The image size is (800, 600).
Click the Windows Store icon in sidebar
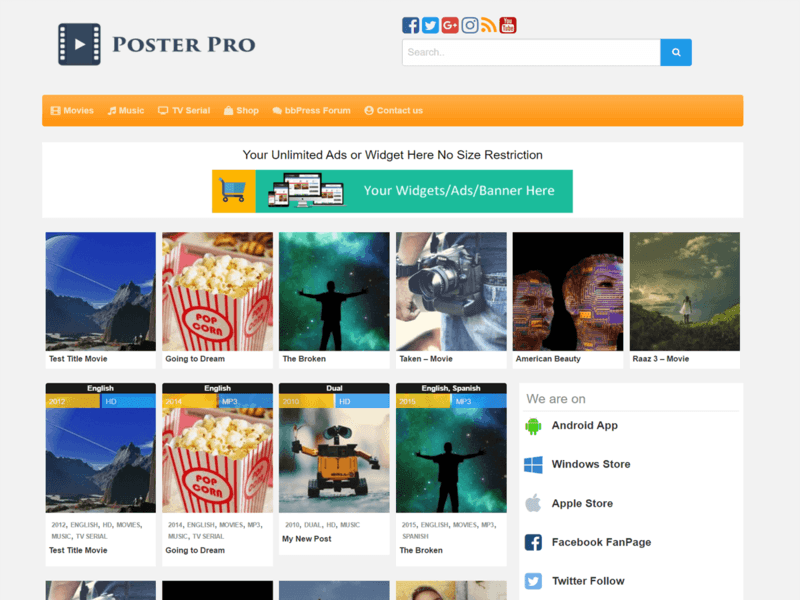pyautogui.click(x=533, y=464)
